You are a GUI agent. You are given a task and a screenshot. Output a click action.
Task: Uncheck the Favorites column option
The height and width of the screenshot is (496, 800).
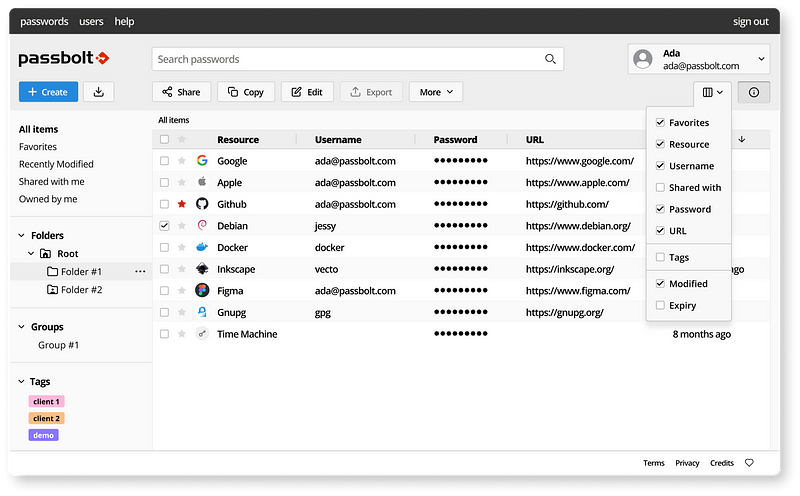point(660,122)
